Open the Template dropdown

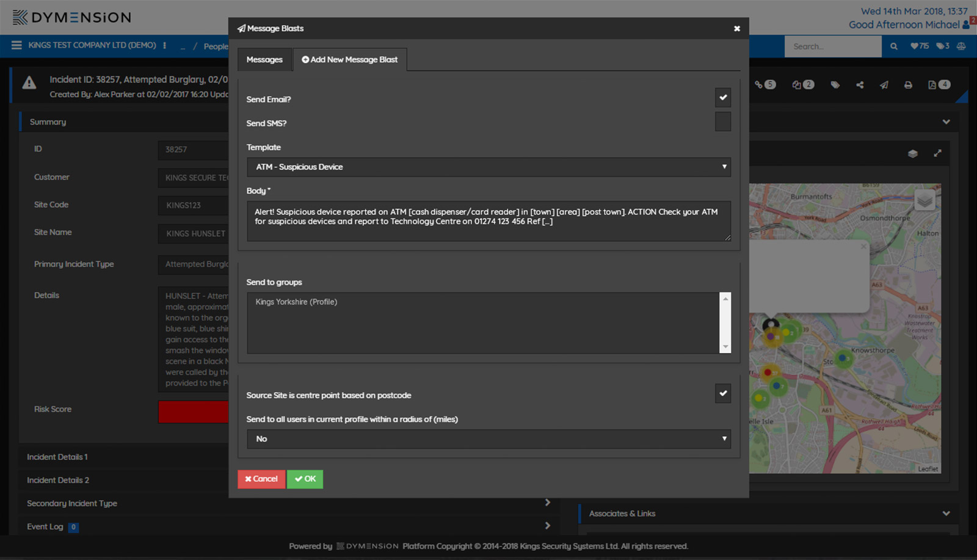488,167
